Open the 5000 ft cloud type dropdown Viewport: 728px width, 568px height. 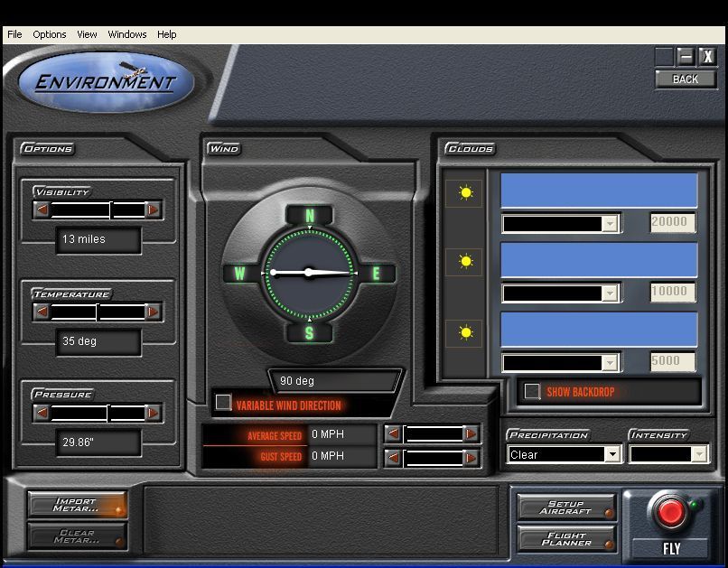click(561, 362)
